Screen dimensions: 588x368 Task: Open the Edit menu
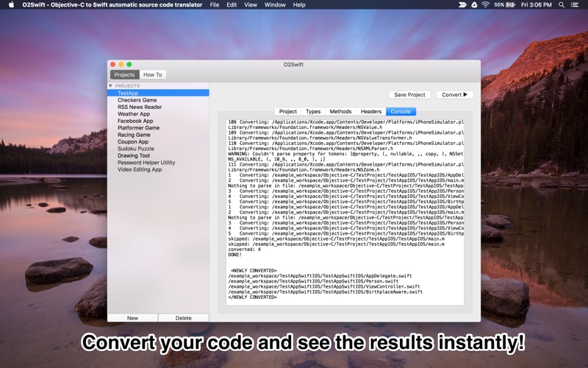(x=232, y=4)
